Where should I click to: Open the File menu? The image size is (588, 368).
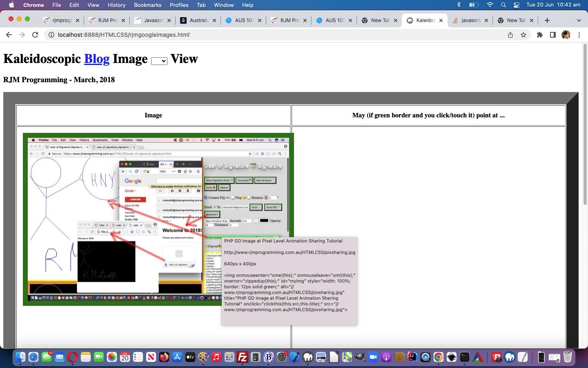coord(57,5)
